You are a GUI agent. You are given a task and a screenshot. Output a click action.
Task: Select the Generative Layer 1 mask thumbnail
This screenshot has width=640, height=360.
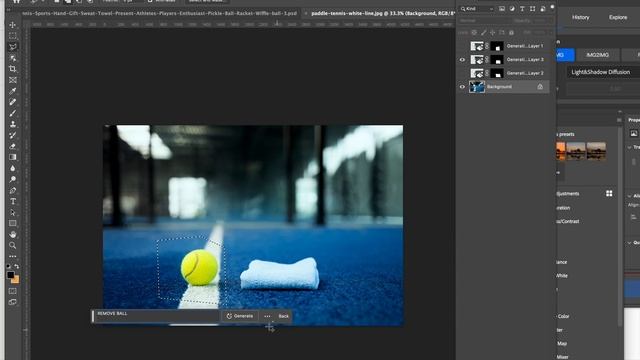pos(497,46)
